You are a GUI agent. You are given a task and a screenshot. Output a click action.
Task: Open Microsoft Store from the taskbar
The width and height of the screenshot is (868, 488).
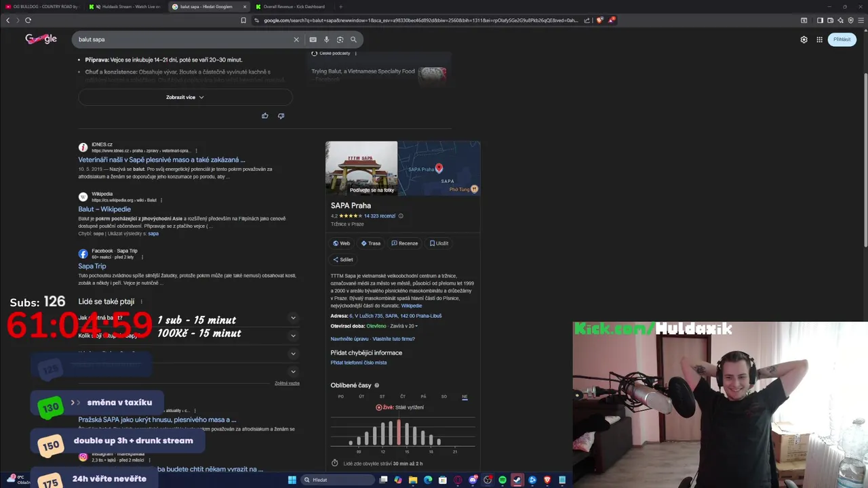(443, 480)
